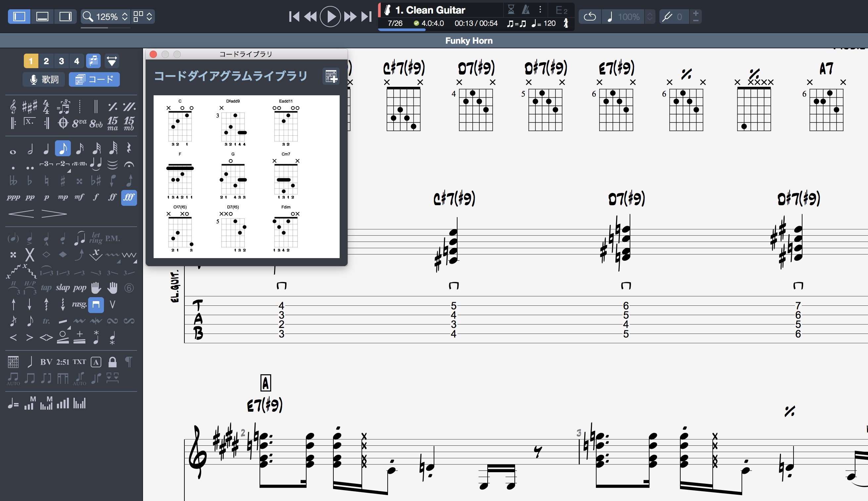Toggle the metronome icon
This screenshot has height=501, width=868.
tap(526, 10)
